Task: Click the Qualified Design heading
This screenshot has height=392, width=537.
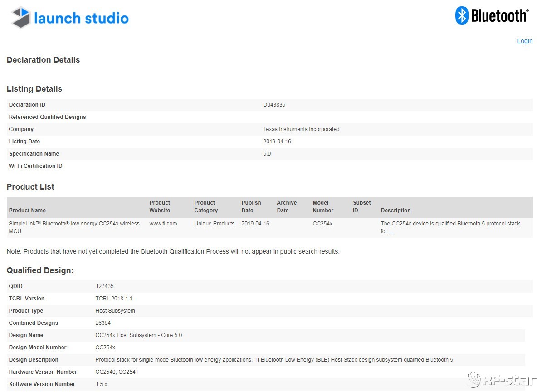Action: tap(40, 270)
